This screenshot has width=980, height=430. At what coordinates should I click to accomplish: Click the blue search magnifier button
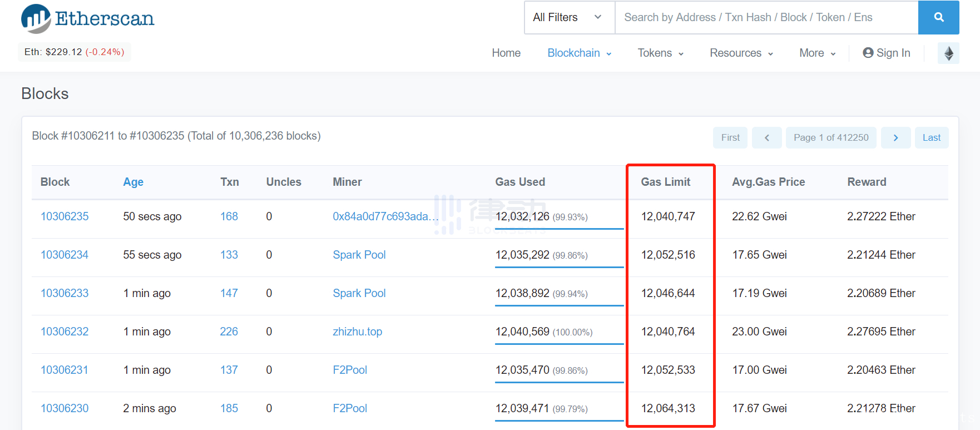click(x=939, y=17)
